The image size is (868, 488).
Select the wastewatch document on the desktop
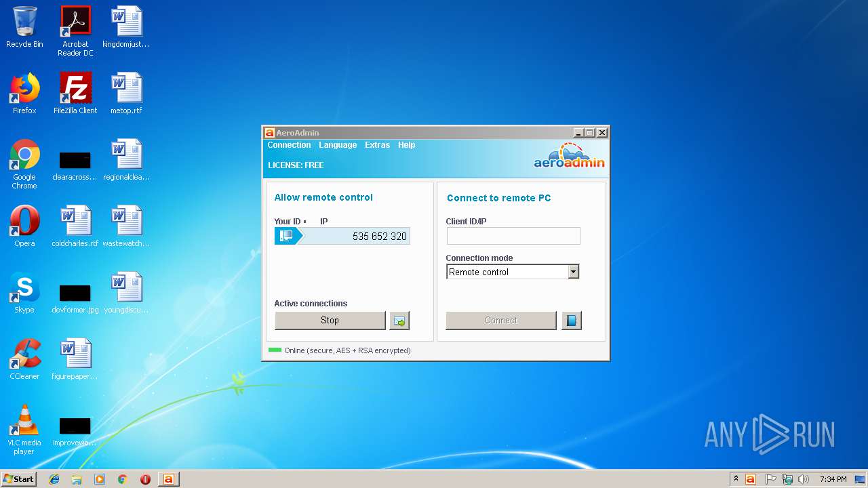tap(126, 226)
